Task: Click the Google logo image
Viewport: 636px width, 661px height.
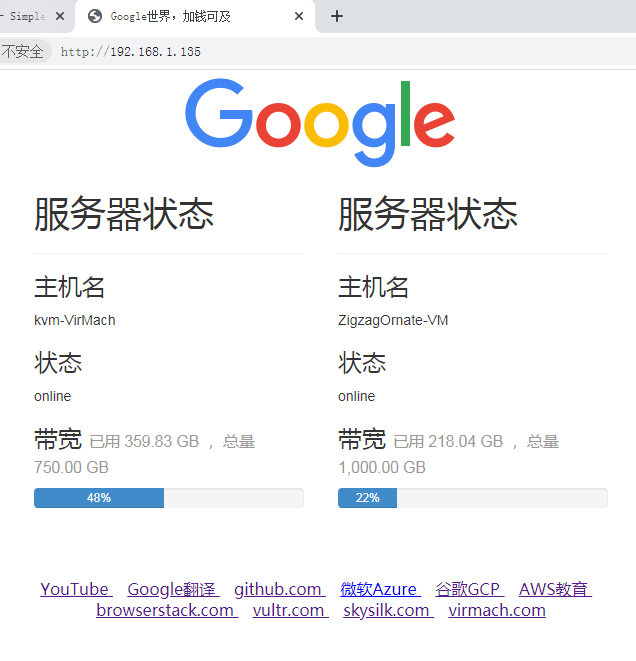Action: [x=320, y=122]
